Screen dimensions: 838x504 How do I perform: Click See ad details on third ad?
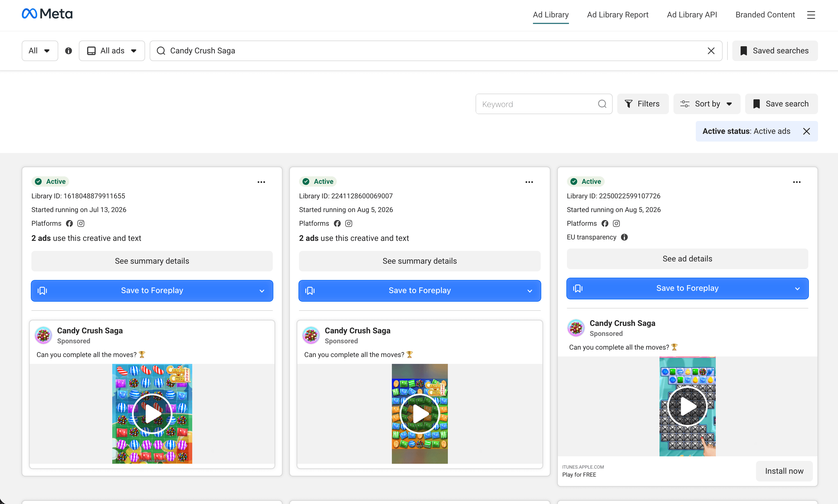pos(687,259)
